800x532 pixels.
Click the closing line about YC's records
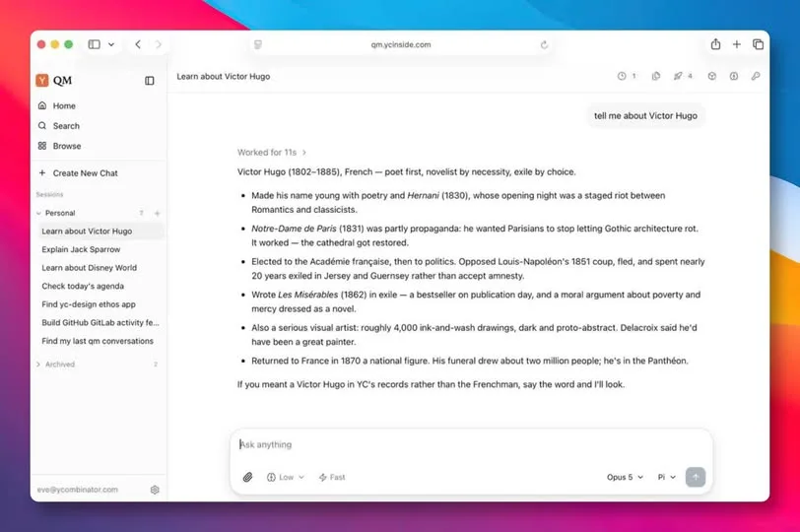click(x=431, y=384)
